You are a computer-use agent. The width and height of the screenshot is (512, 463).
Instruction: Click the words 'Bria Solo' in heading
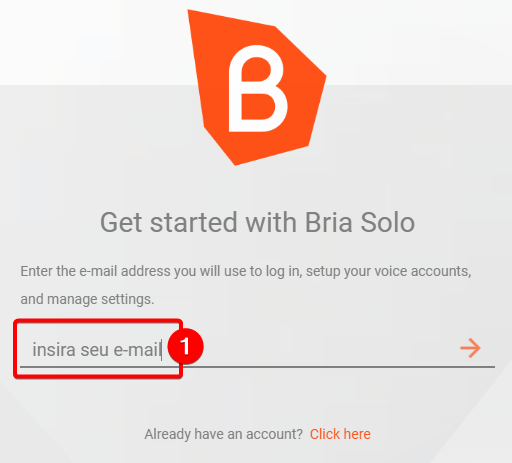click(x=360, y=222)
